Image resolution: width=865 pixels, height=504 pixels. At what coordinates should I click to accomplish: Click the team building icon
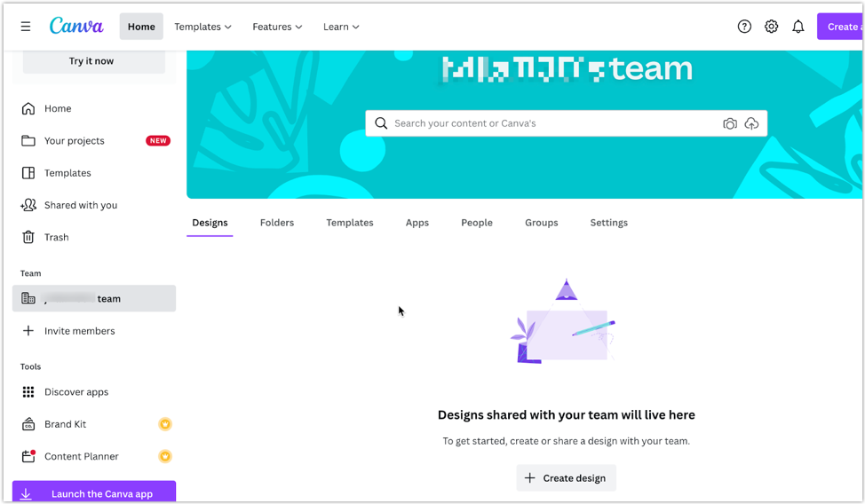tap(28, 298)
